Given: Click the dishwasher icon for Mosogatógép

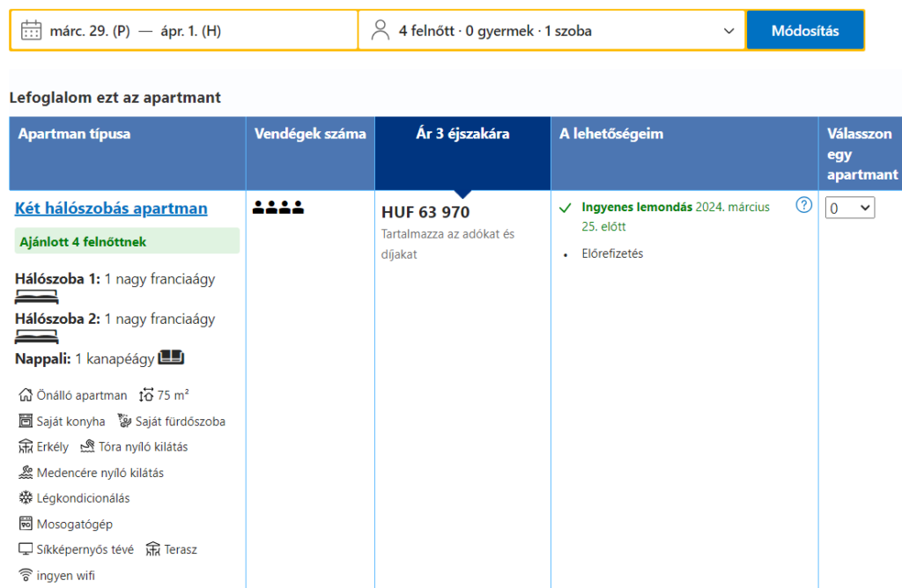Looking at the screenshot, I should pyautogui.click(x=26, y=524).
